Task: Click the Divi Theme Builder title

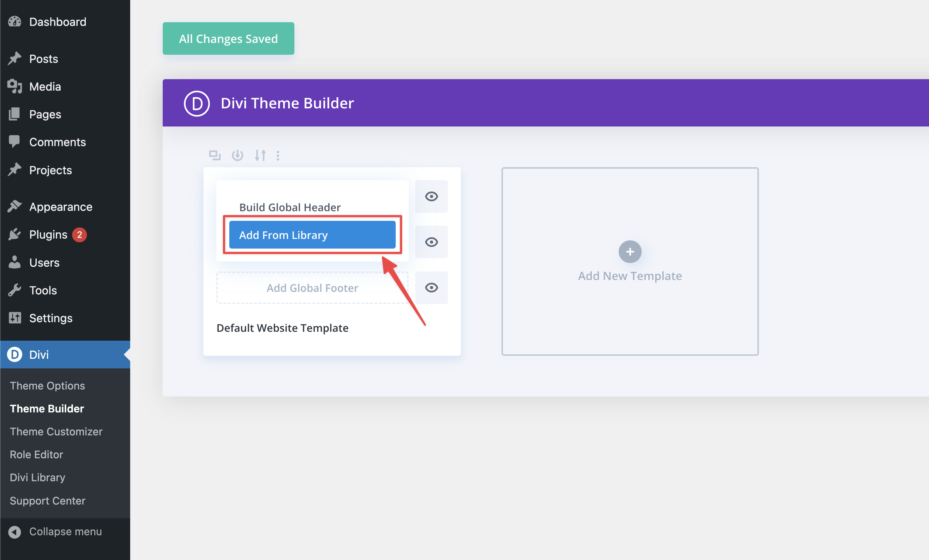Action: coord(287,103)
